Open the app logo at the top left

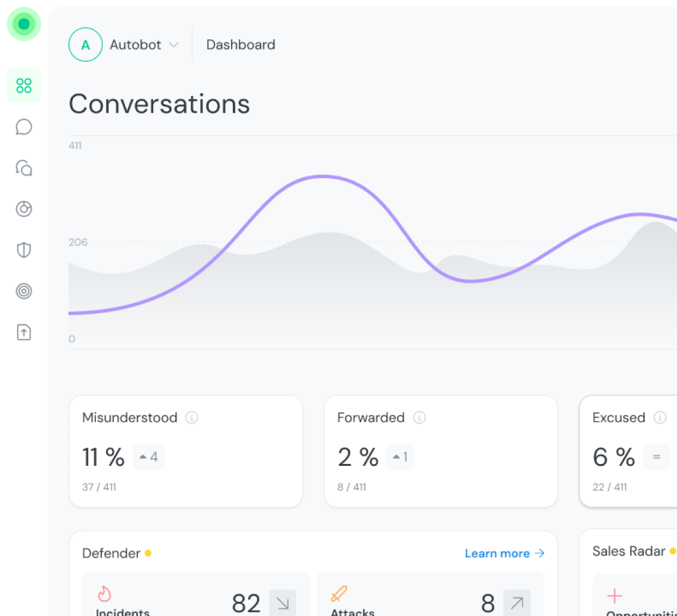23,24
